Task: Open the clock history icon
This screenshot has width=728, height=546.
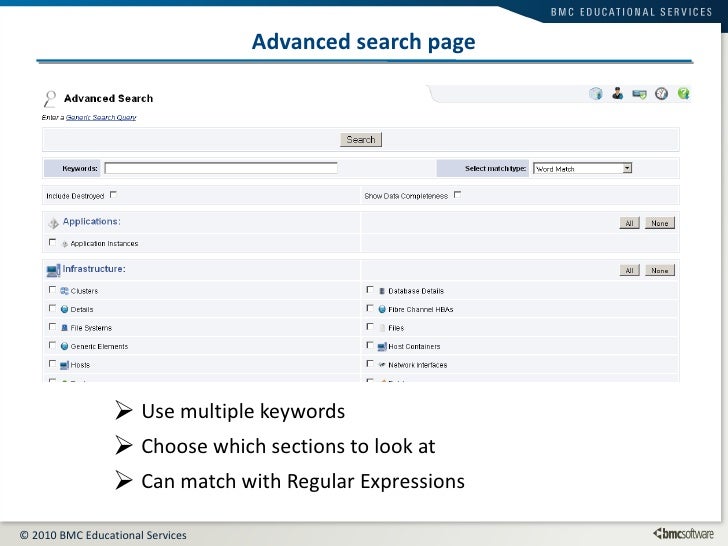Action: pyautogui.click(x=662, y=94)
